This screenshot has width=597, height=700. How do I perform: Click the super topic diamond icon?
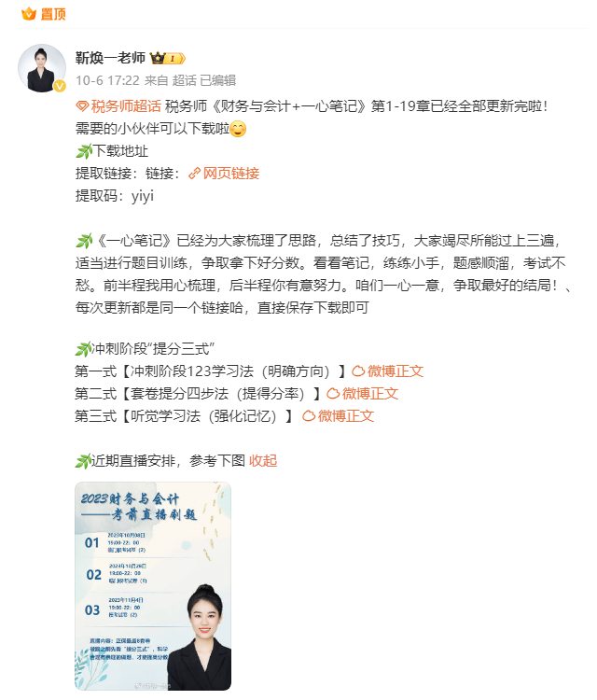point(82,106)
